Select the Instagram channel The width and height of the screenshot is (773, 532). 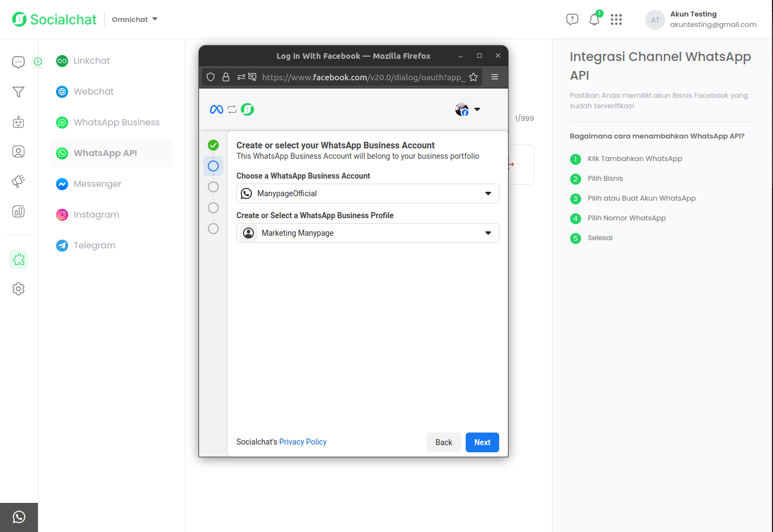[x=96, y=214]
